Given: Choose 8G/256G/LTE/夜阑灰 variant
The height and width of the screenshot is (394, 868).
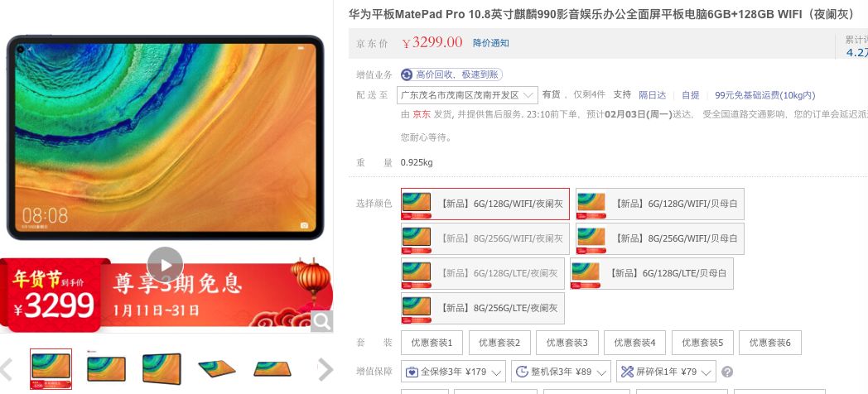Looking at the screenshot, I should (483, 308).
